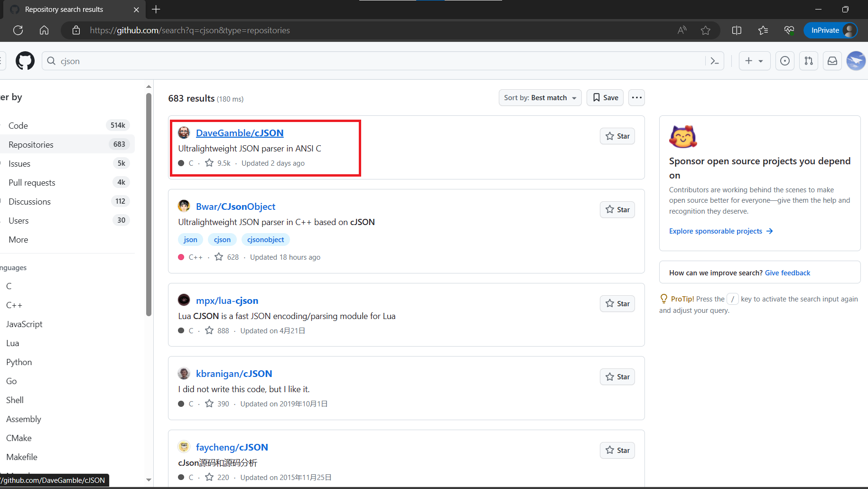This screenshot has height=489, width=868.
Task: Open the Bwar/CJsonObject repository link
Action: [235, 207]
